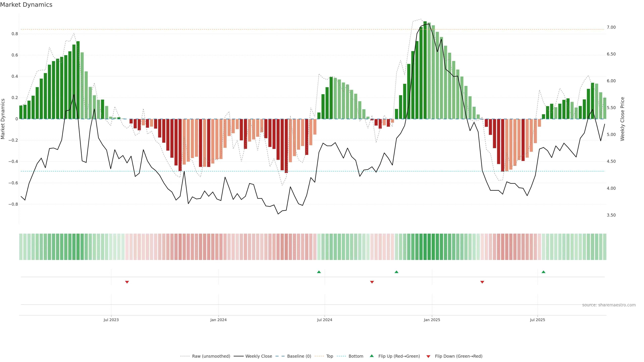Click the Top legend entry
This screenshot has width=644, height=362.
coord(330,356)
